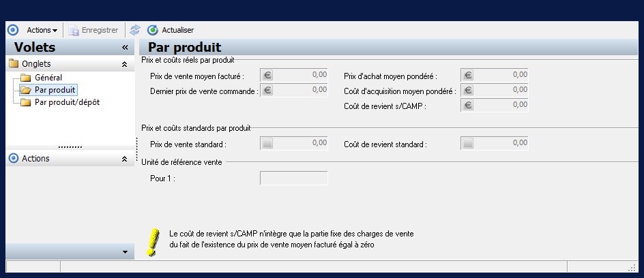The height and width of the screenshot is (278, 644).
Task: Click the green Actualiser refresh icon
Action: coord(153,30)
